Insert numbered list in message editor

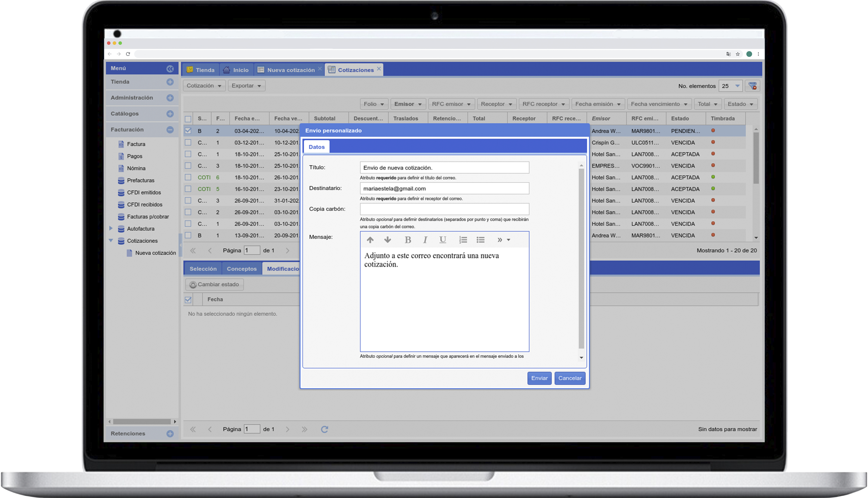click(x=463, y=240)
